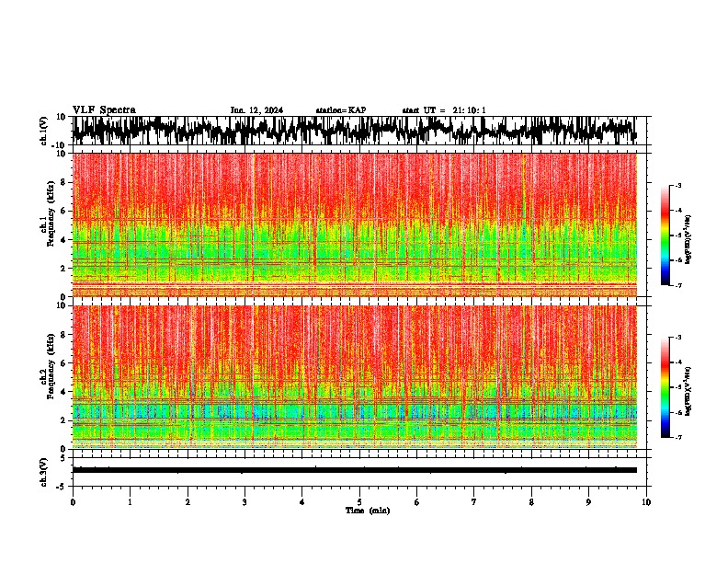Click the time axis tick label 1
The width and height of the screenshot is (728, 563).
tap(130, 502)
